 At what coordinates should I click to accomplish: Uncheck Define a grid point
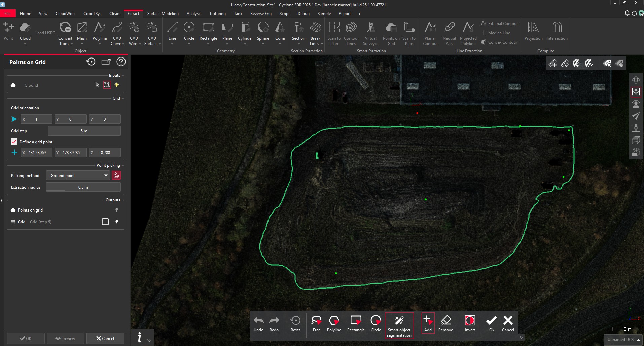click(14, 142)
